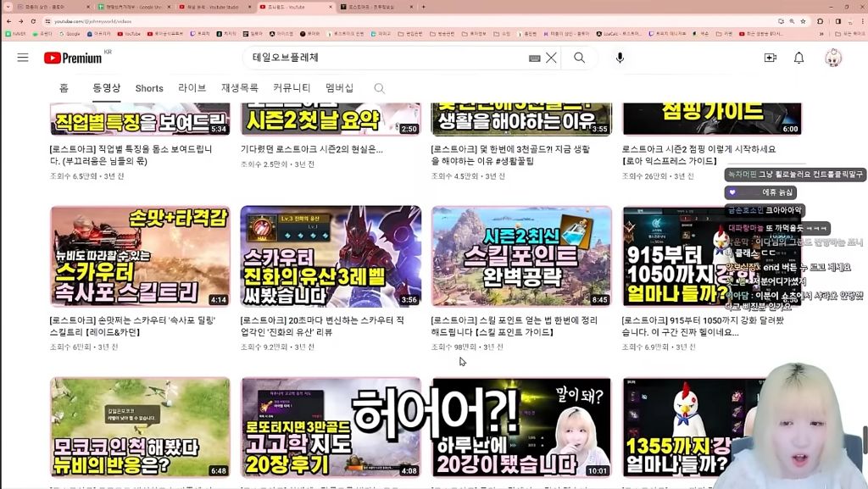The image size is (868, 489).
Task: Open title link 스킬 포인트 얻는 법 한번에 정리
Action: [x=515, y=325]
